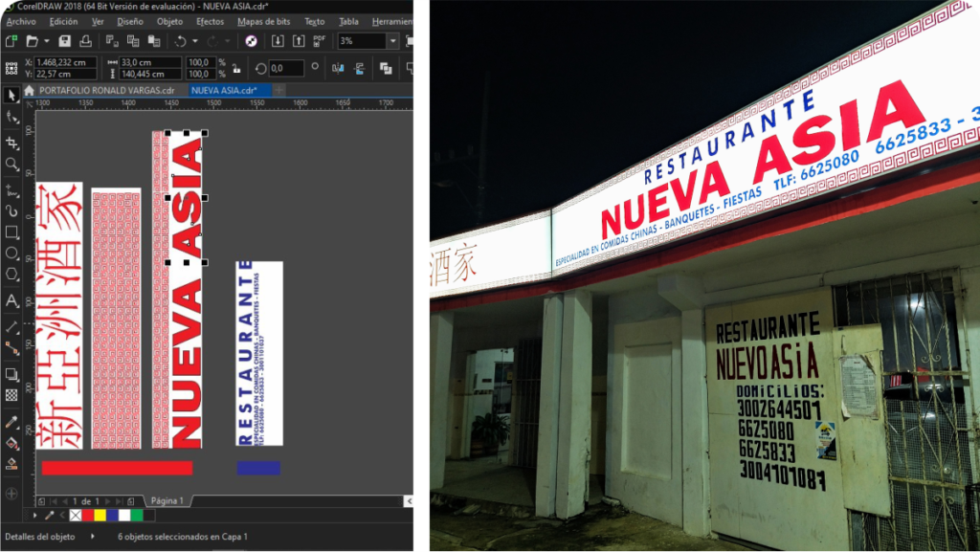Click the rotation angle input field

click(286, 68)
